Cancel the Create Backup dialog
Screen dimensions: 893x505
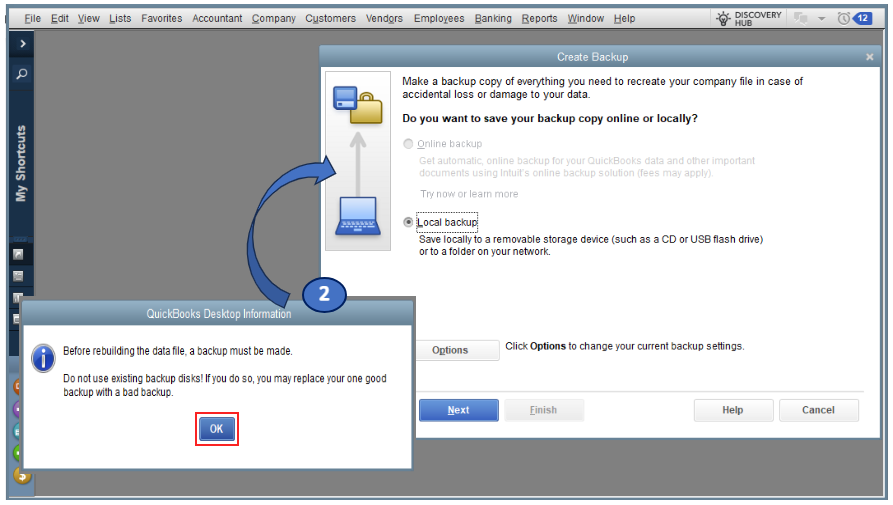pyautogui.click(x=818, y=410)
